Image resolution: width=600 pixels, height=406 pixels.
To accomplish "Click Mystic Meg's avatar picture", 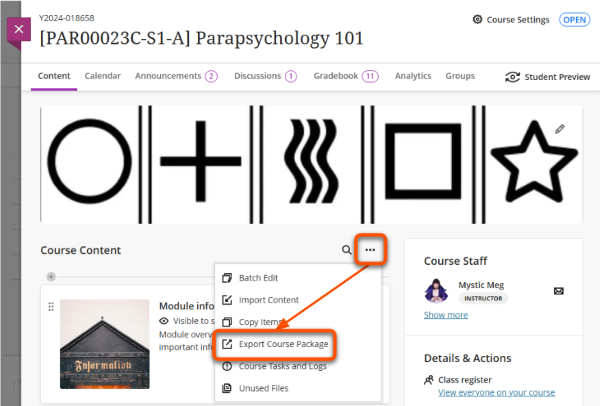I will (434, 290).
